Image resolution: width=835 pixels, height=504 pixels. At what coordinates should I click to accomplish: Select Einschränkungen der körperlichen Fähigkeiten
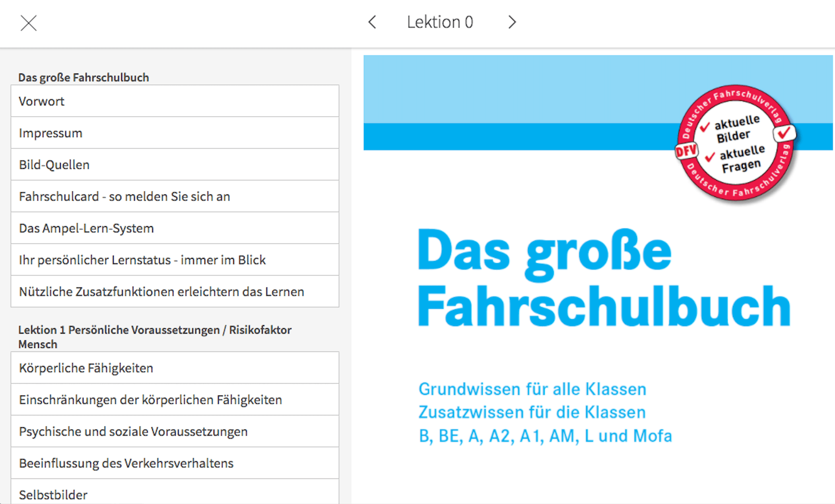click(x=175, y=399)
